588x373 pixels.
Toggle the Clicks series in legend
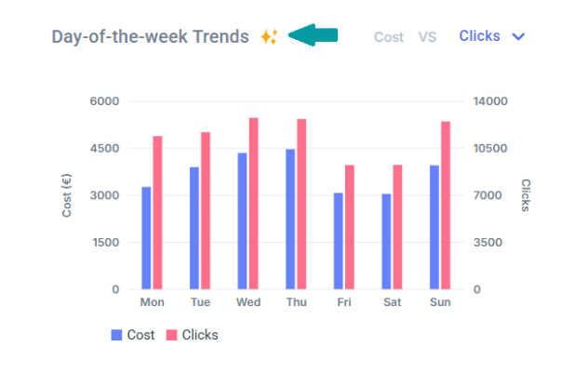(200, 335)
